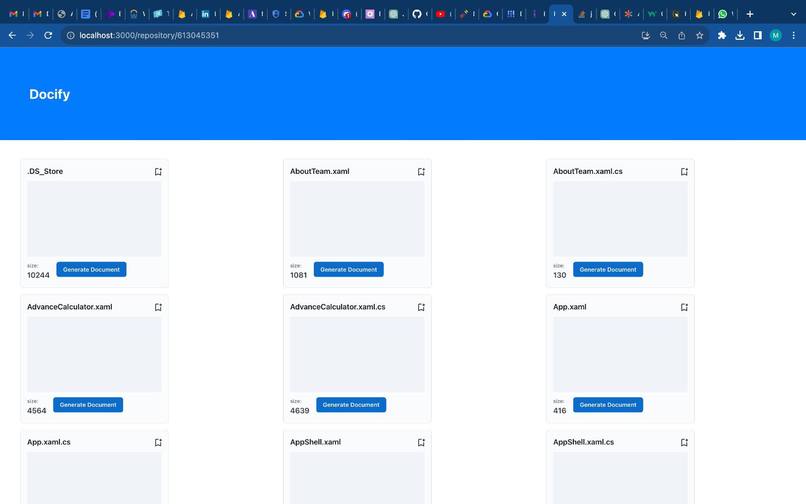Click the bookmark icon on the AboutTeam.xaml.cs card
Screen dimensions: 806x504
coord(684,172)
